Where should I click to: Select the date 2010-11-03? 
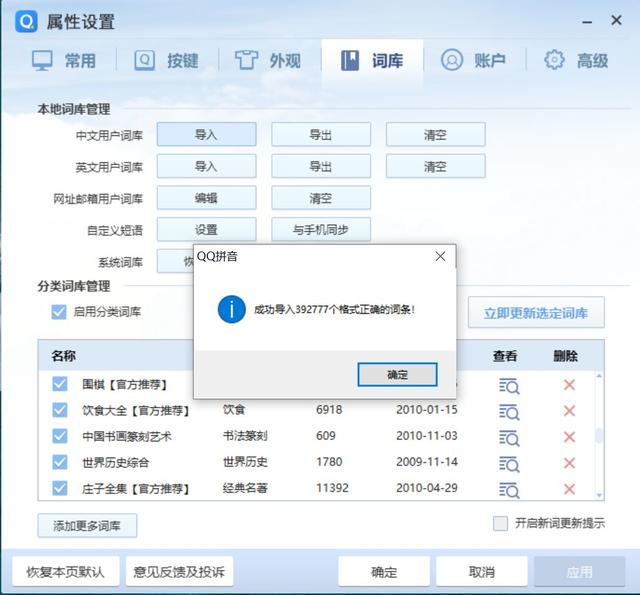tap(427, 436)
